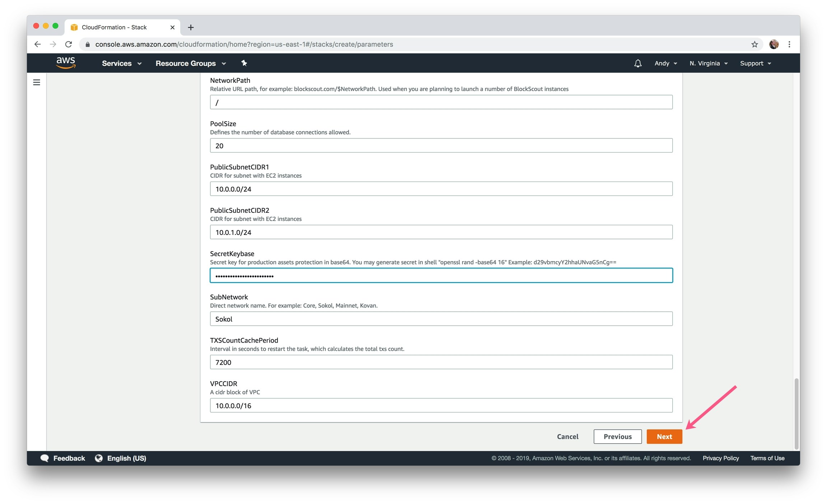
Task: Open the Chrome profile avatar
Action: pyautogui.click(x=774, y=44)
